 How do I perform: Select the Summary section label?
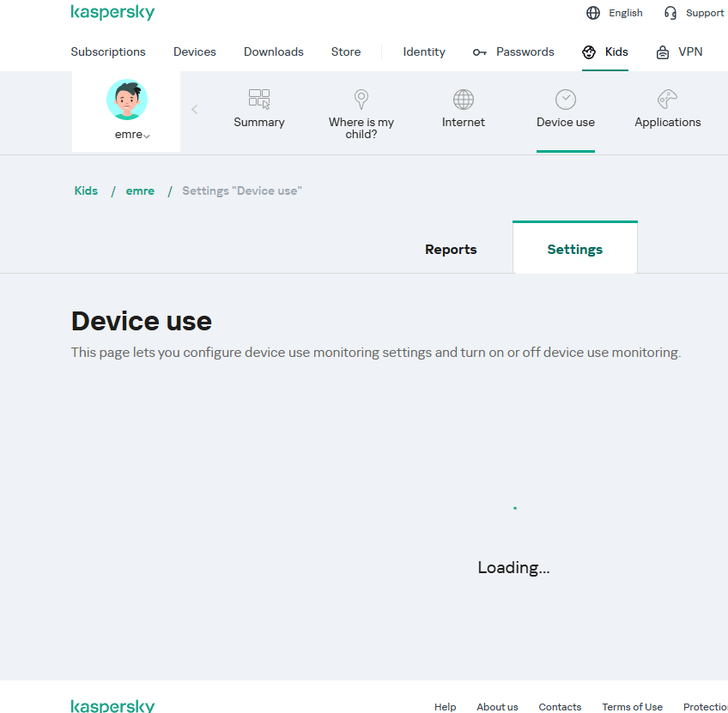click(x=259, y=123)
